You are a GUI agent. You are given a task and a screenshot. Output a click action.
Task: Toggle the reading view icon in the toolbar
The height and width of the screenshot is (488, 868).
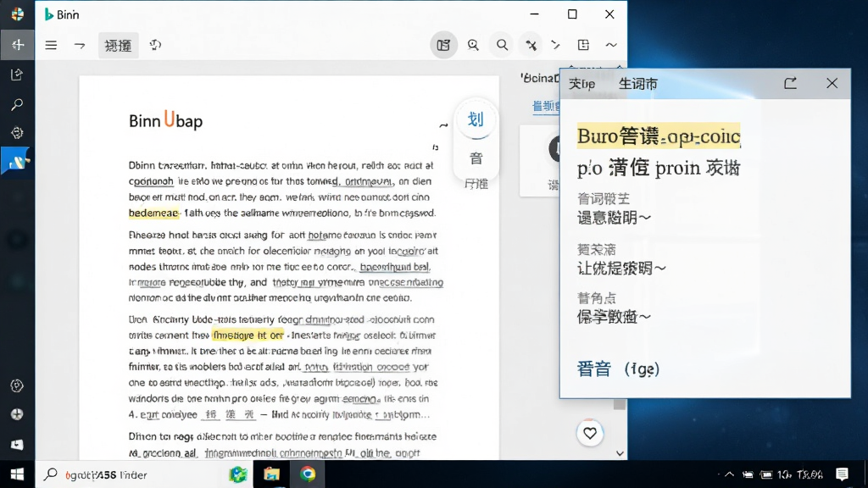tap(443, 45)
